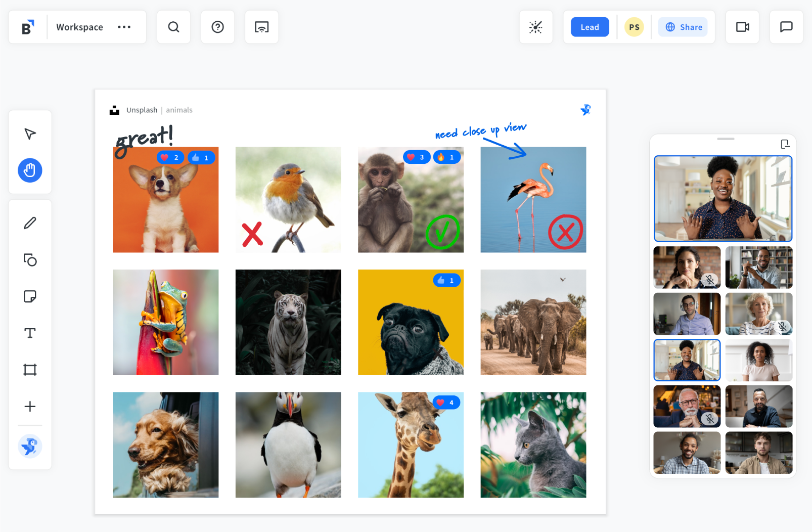Image resolution: width=812 pixels, height=532 pixels.
Task: Open the shapes tool
Action: tap(30, 260)
